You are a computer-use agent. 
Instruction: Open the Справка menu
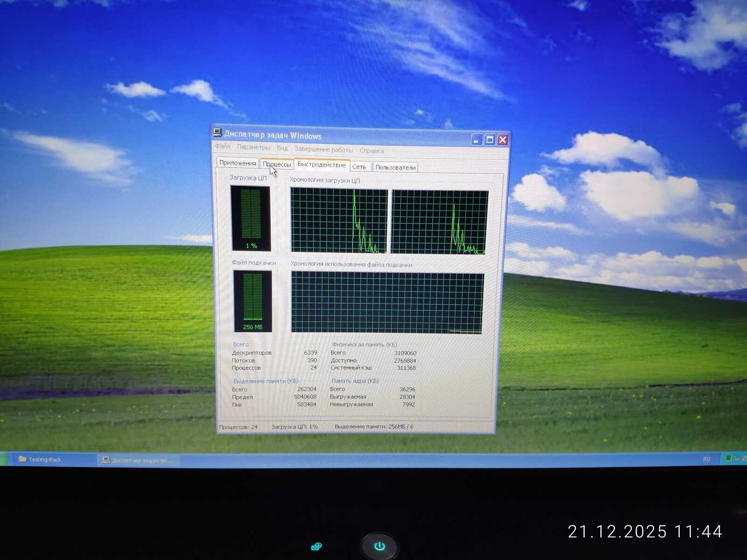[x=372, y=151]
